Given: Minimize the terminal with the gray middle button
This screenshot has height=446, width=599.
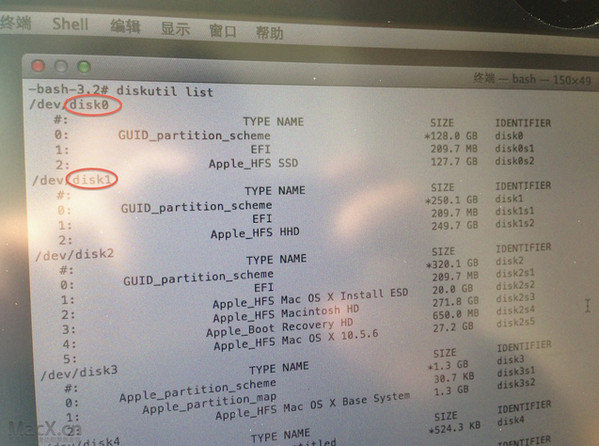Looking at the screenshot, I should point(61,66).
